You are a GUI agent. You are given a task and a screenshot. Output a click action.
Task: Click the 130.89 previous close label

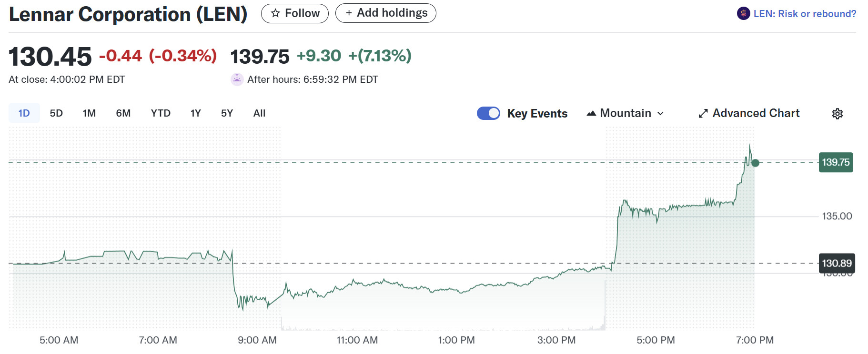tap(837, 263)
